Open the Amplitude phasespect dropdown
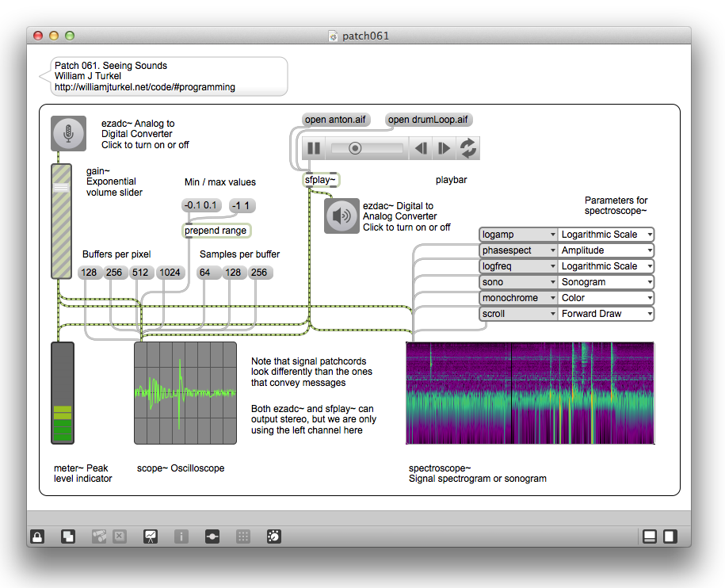 coord(606,250)
